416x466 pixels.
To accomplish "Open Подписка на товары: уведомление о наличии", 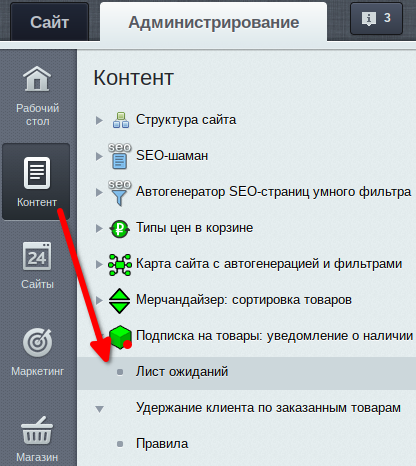I will pos(275,336).
